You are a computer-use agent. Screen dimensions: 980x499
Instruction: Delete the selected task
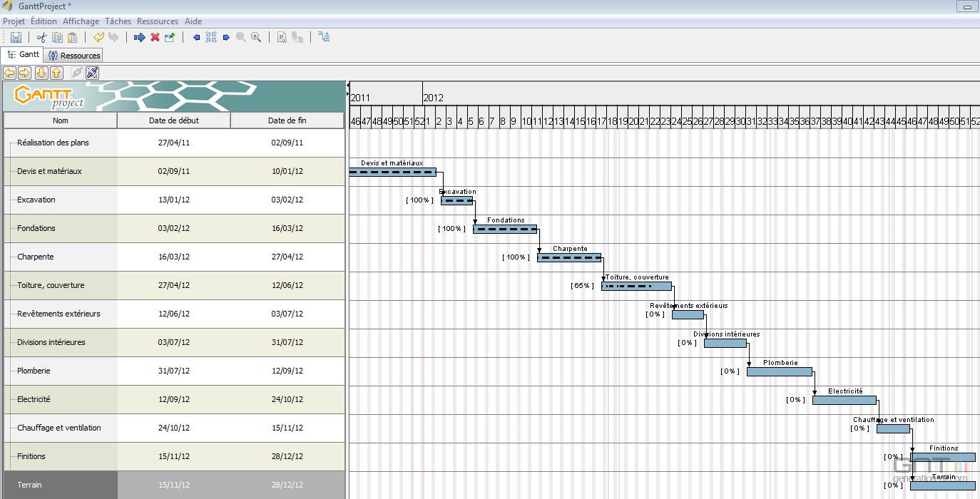(x=155, y=37)
